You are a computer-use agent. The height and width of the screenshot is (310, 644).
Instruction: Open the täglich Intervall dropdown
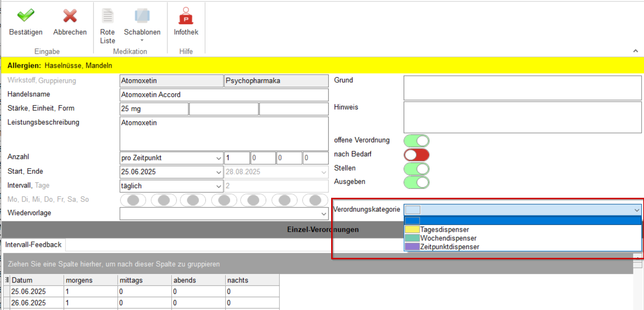218,186
